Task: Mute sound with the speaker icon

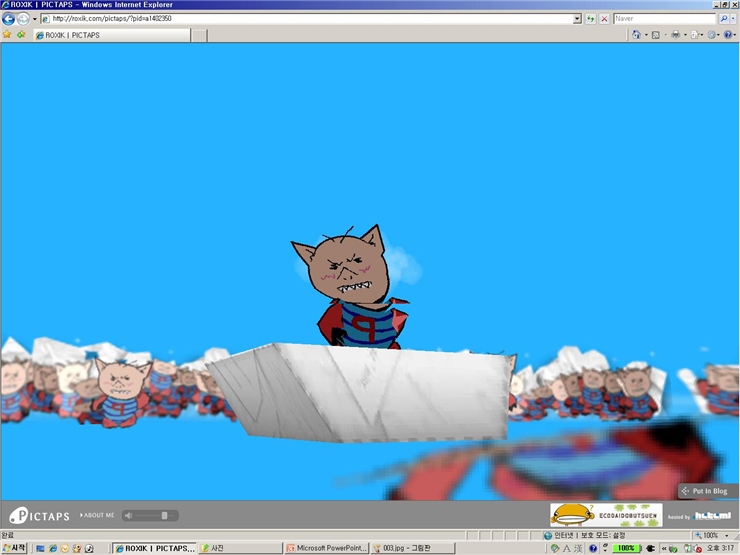Action: tap(127, 515)
